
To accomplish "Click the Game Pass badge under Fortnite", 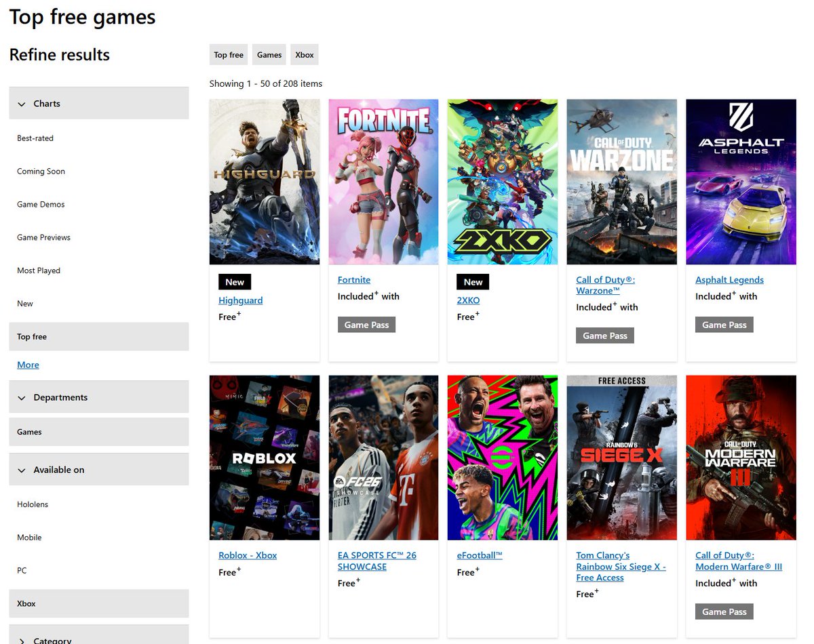I will [366, 325].
